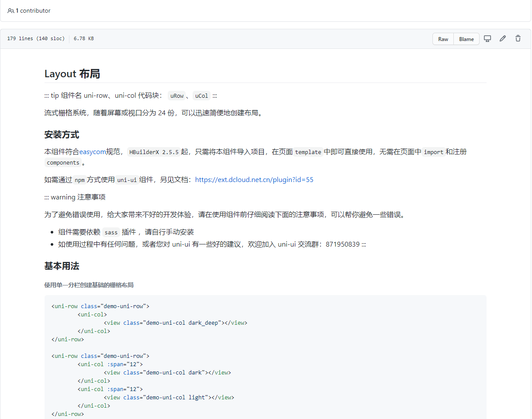Viewport: 532px width, 419px height.
Task: Click the '6.78 KB' file size label
Action: coord(83,38)
